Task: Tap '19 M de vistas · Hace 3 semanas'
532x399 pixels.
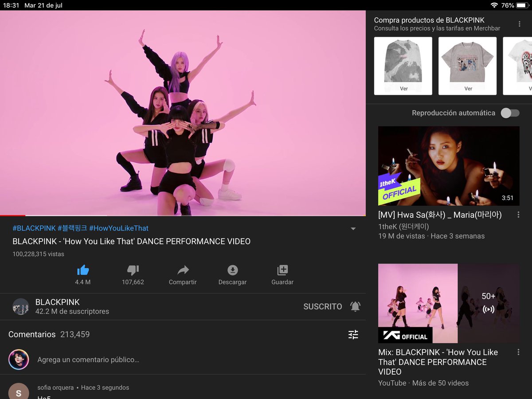Action: tap(431, 236)
